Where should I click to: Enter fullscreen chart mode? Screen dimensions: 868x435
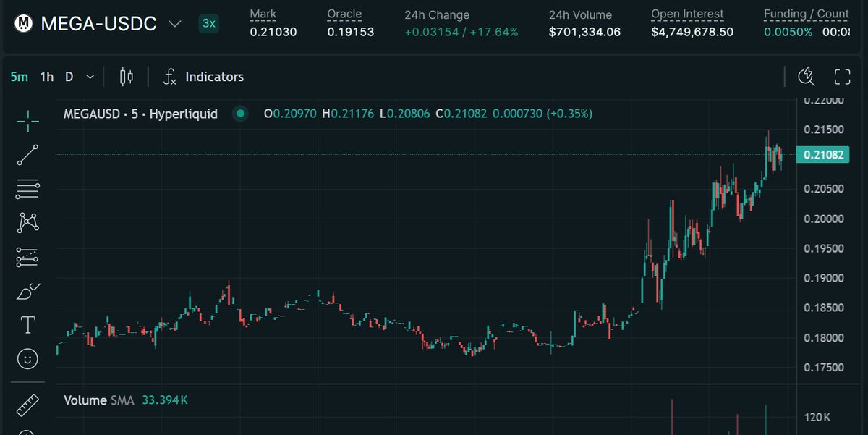click(x=843, y=77)
